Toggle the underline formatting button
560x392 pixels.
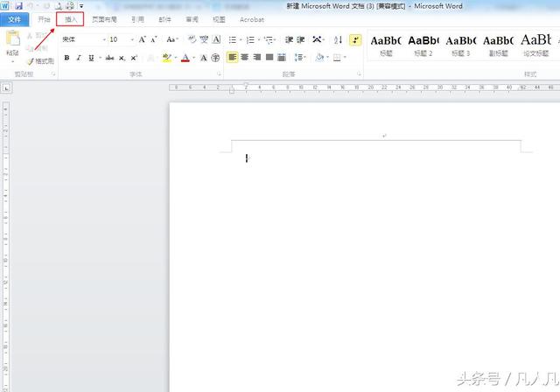(92, 58)
